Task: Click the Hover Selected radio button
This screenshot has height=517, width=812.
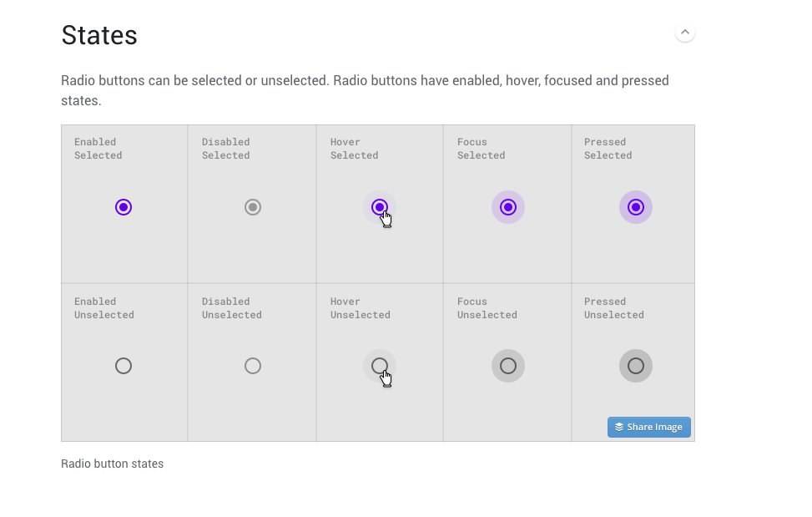Action: coord(380,207)
